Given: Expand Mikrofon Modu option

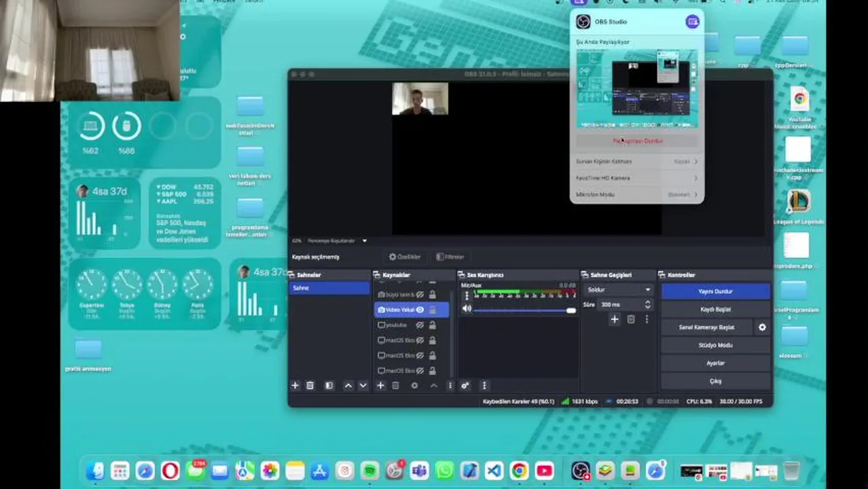Looking at the screenshot, I should pos(636,194).
